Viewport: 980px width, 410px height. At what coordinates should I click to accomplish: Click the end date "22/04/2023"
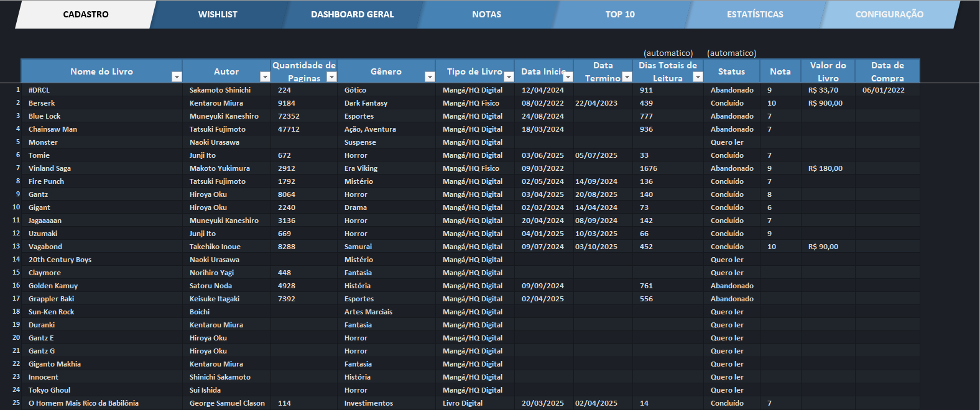603,103
